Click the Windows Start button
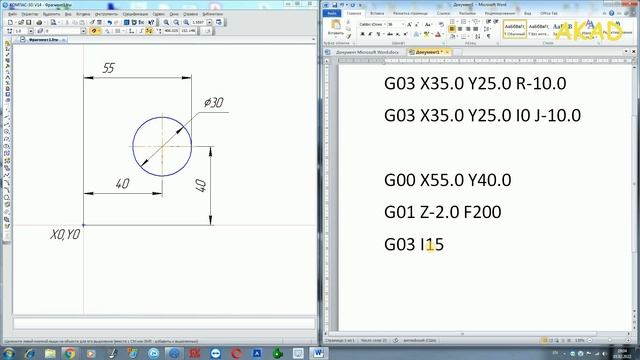Image resolution: width=640 pixels, height=360 pixels. [8, 353]
